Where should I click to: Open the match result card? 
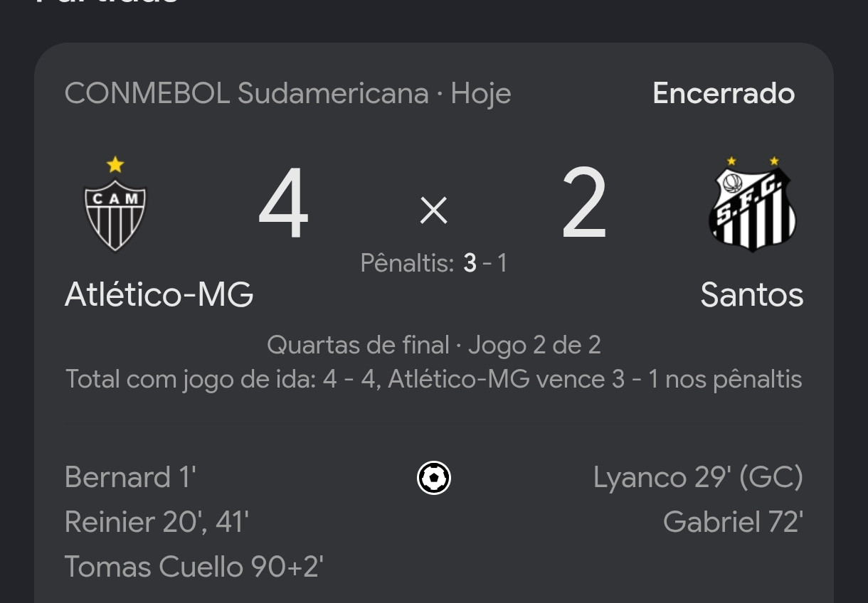[434, 323]
